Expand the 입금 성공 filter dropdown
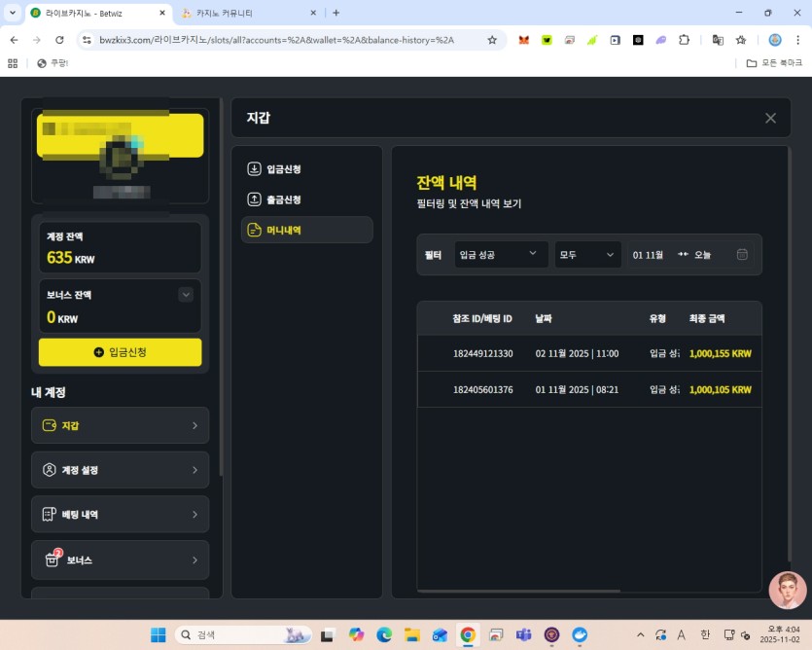Image resolution: width=812 pixels, height=650 pixels. pyautogui.click(x=497, y=255)
